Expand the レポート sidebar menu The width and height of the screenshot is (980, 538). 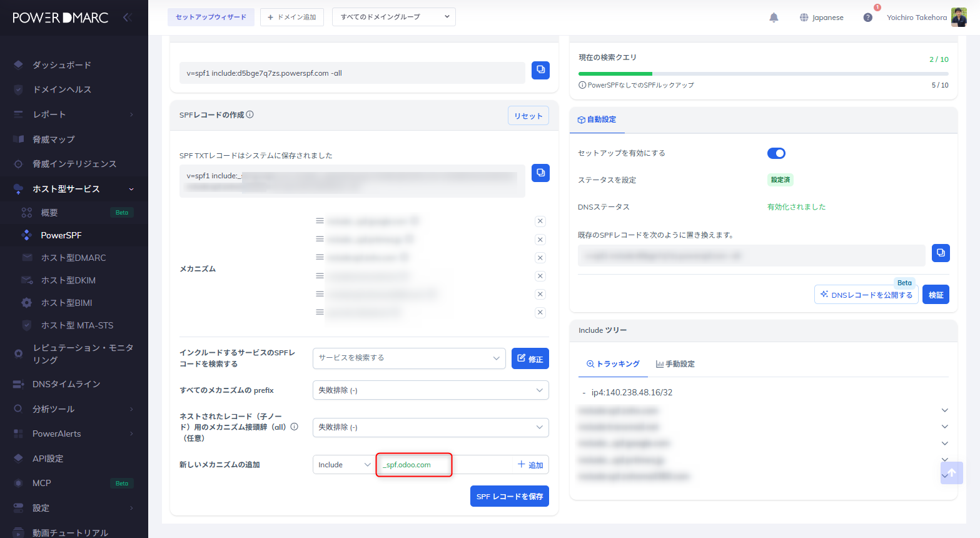74,114
